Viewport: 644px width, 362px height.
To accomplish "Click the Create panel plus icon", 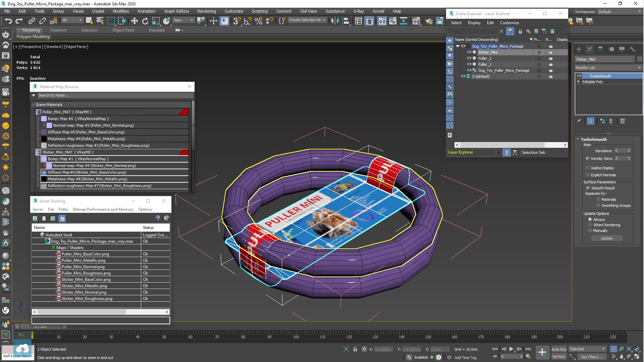I will point(579,49).
